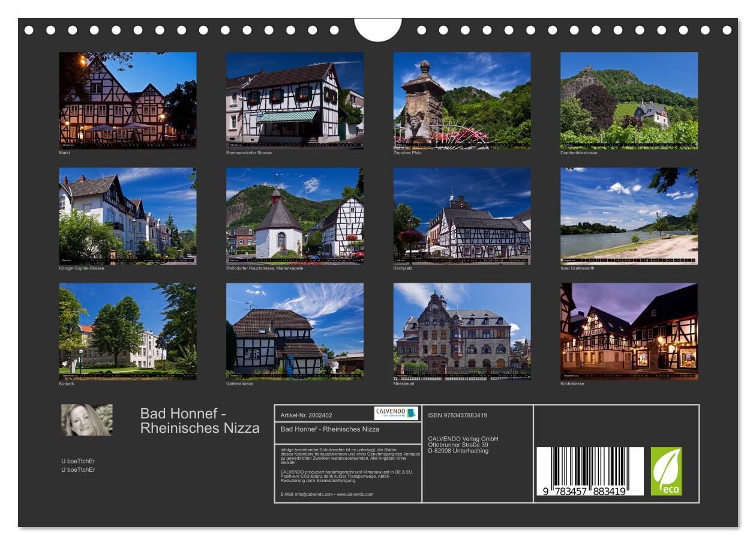
Task: Open the Insel Grafenwerth river photo
Action: point(629,215)
